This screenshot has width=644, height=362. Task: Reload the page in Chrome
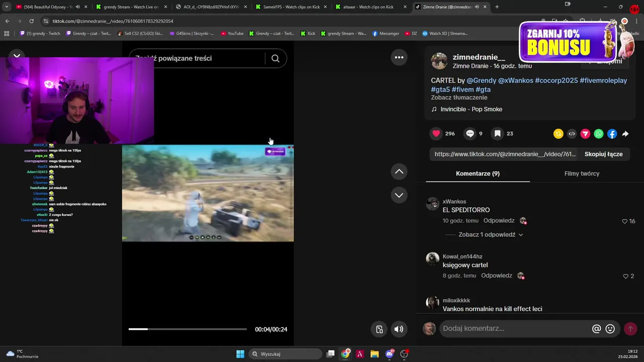coord(31,21)
